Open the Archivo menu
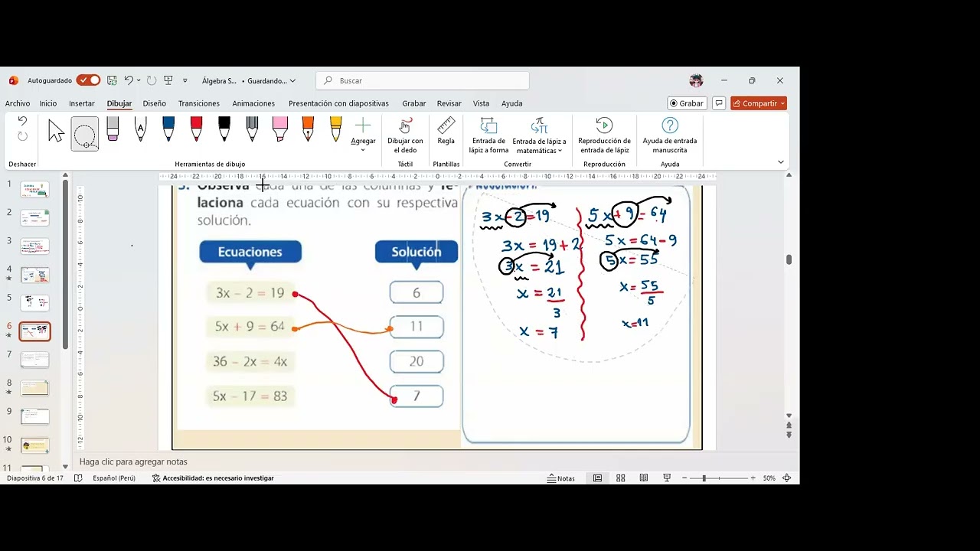Screen dimensions: 980x551 [x=18, y=103]
